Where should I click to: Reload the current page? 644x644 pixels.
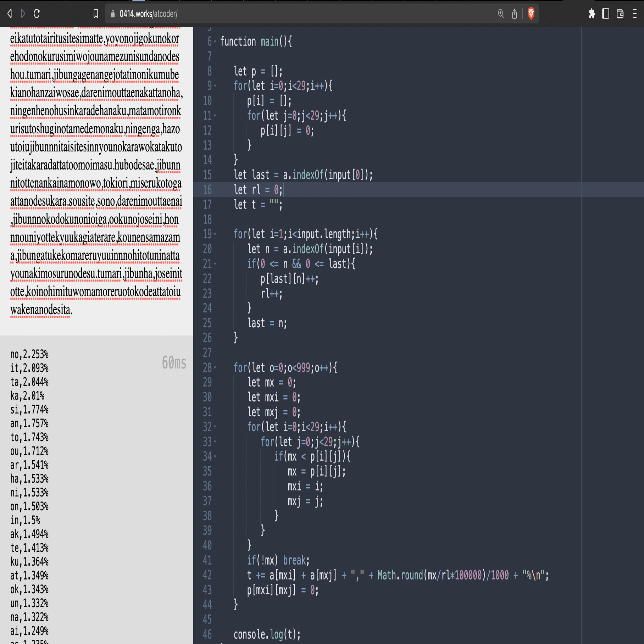pos(37,13)
